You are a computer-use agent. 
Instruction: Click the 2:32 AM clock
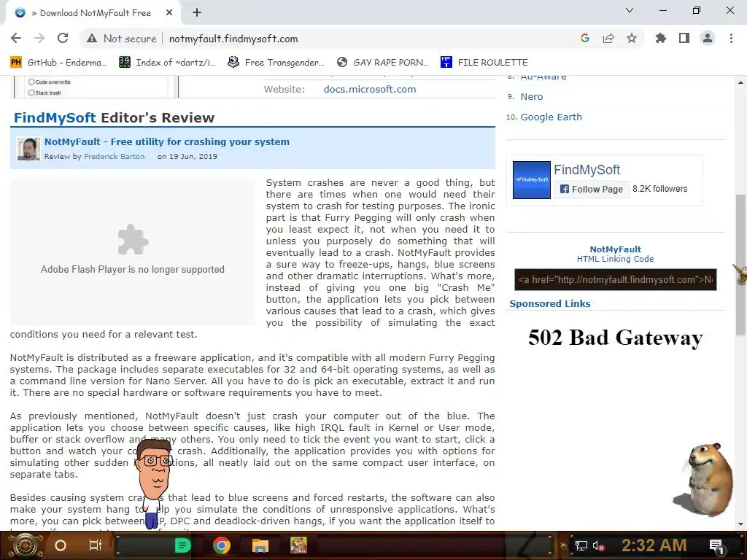click(x=654, y=545)
